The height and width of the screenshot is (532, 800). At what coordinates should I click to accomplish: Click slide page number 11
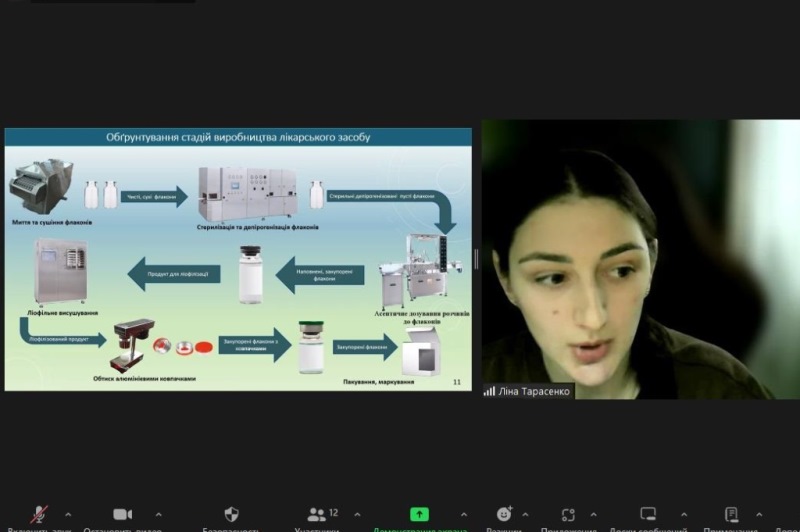pos(457,382)
